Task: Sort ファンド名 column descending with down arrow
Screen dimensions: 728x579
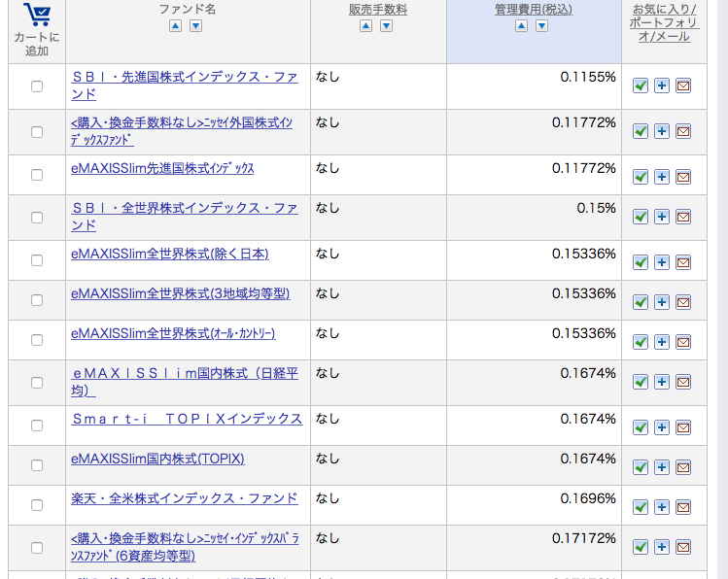Action: (x=196, y=26)
